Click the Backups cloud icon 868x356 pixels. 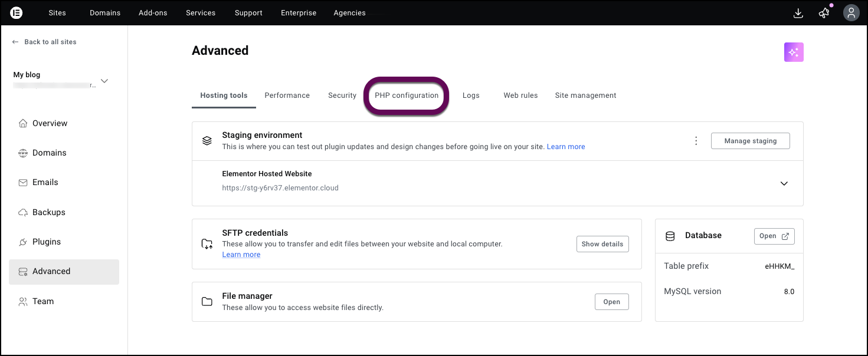[23, 212]
